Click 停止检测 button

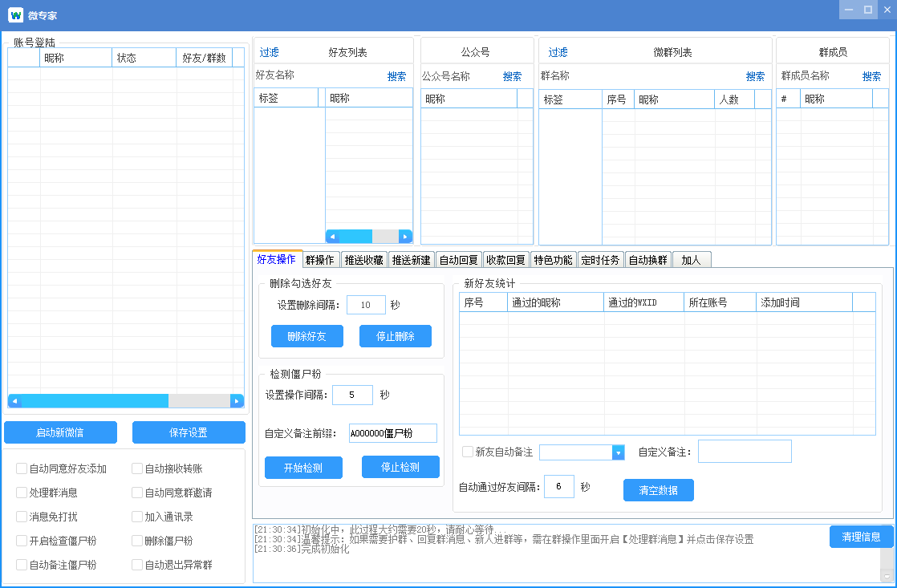pyautogui.click(x=400, y=467)
